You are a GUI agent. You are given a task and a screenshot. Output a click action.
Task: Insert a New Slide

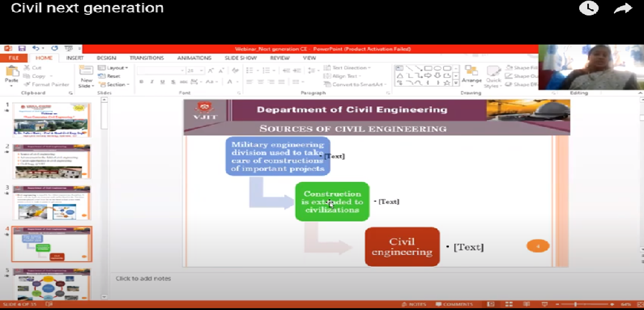pos(87,77)
